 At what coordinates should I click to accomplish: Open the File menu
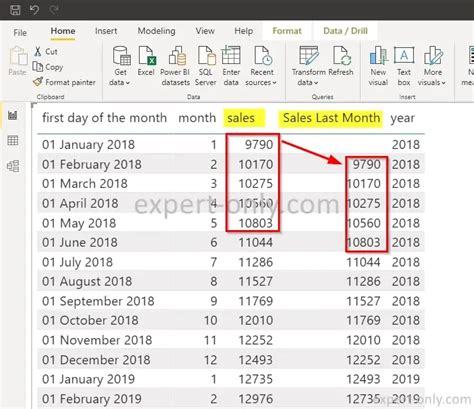click(x=20, y=32)
